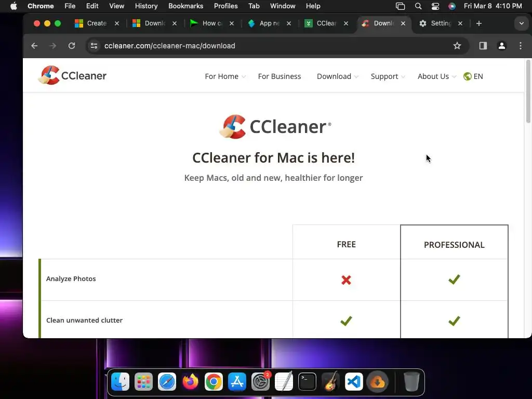Image resolution: width=532 pixels, height=399 pixels.
Task: Close the Settings tab
Action: (460, 23)
